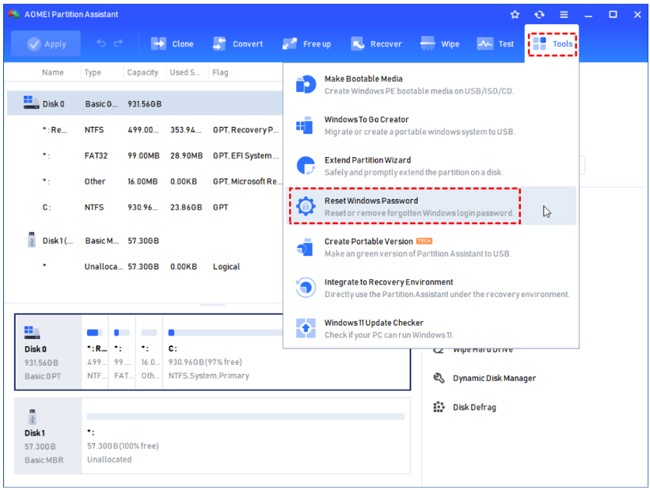Select the 16.0 MB Other partition block in map
650x490 pixels.
149,352
